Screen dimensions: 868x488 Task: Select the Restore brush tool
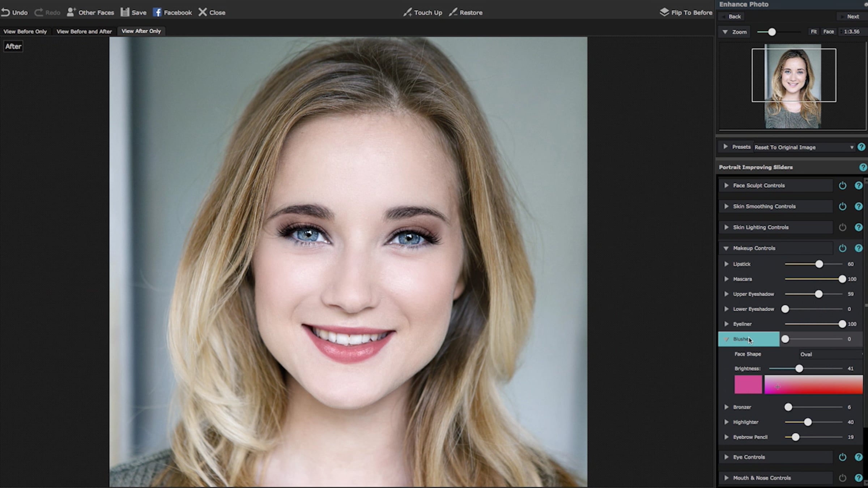[453, 12]
